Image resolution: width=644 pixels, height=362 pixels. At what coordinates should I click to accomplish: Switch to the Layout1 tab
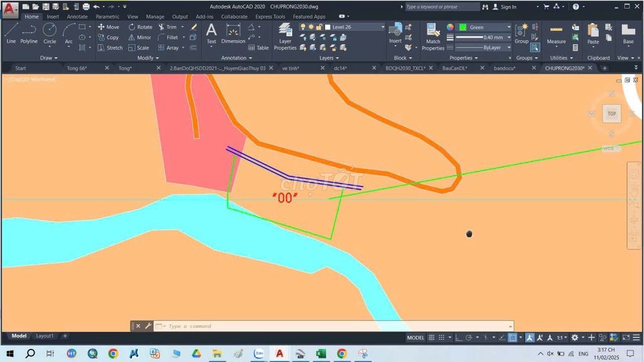45,336
